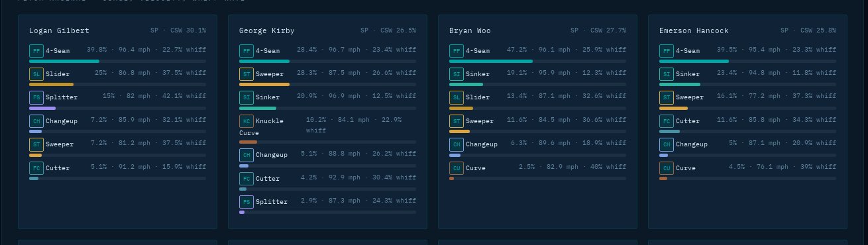Screen dimensions: 868x245
Task: Click Logan Gilbert's SL Slider badge
Action: (36, 74)
